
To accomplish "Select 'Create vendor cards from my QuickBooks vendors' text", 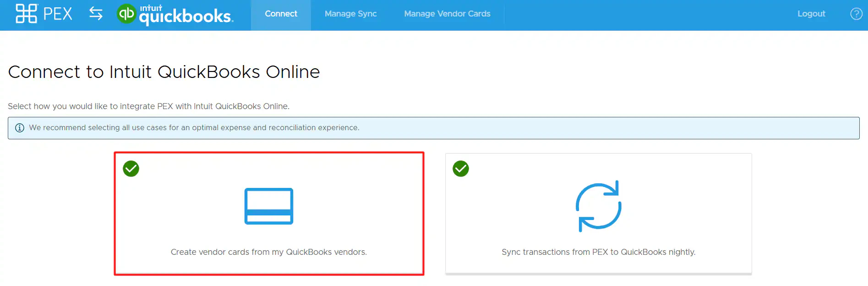I will (x=269, y=252).
